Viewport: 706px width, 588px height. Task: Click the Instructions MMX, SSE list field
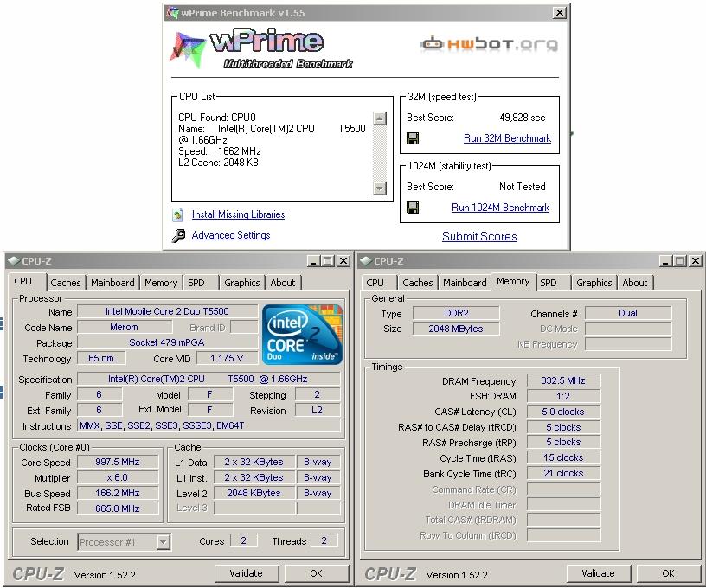pos(209,425)
